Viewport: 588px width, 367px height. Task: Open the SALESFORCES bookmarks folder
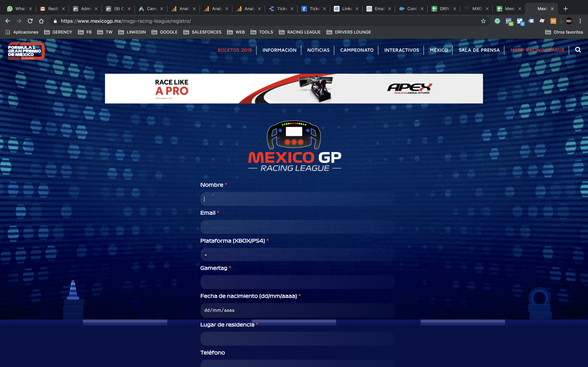[202, 32]
